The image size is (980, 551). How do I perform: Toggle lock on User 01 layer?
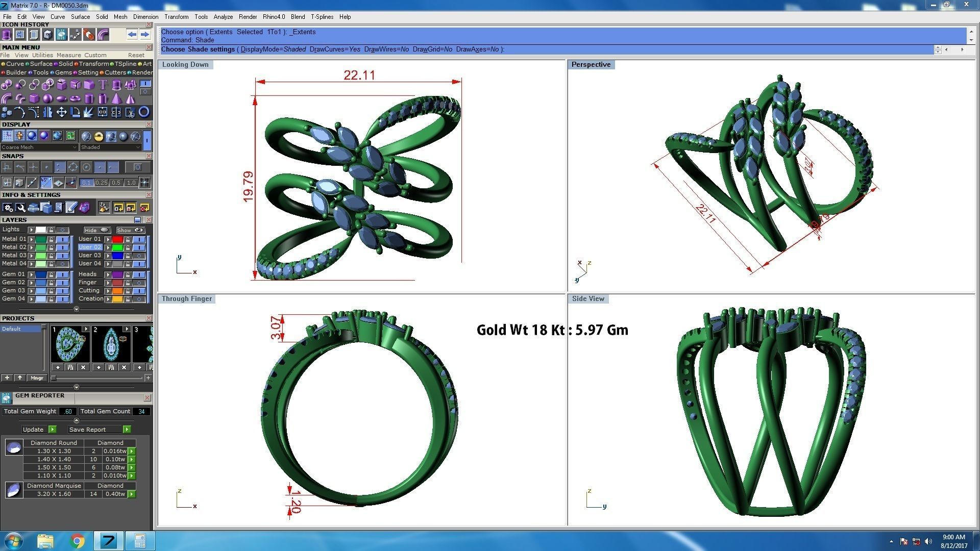[x=128, y=239]
